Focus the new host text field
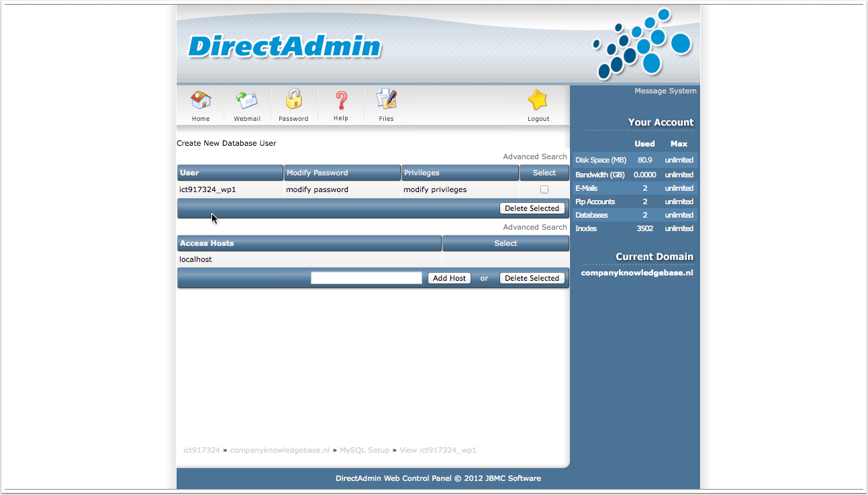This screenshot has width=868, height=495. pos(367,278)
